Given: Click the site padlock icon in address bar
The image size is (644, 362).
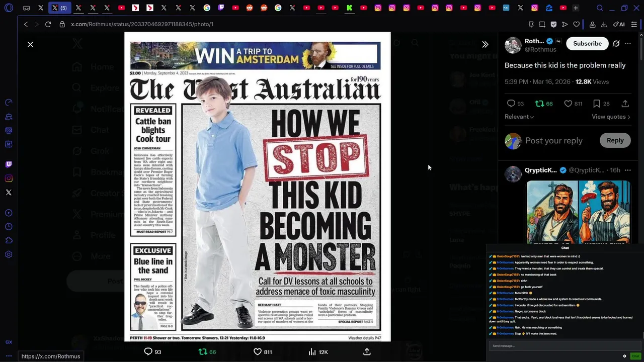Looking at the screenshot, I should coord(62,24).
